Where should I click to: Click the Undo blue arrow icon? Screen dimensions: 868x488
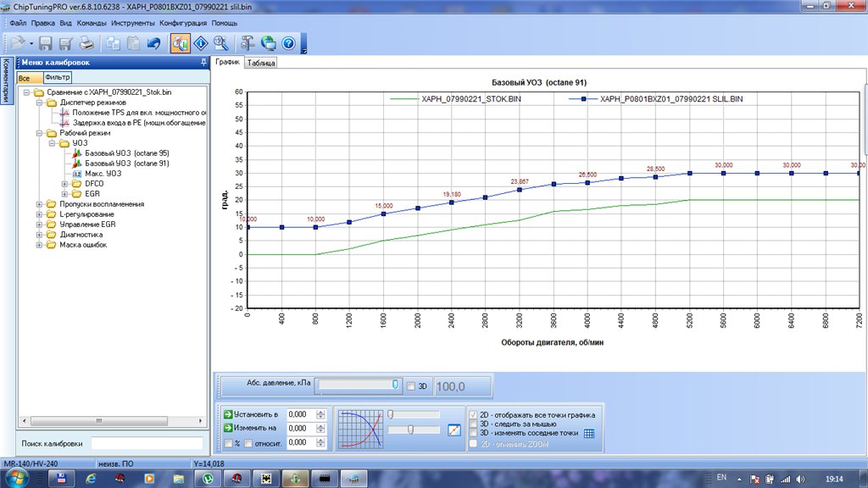click(x=153, y=43)
